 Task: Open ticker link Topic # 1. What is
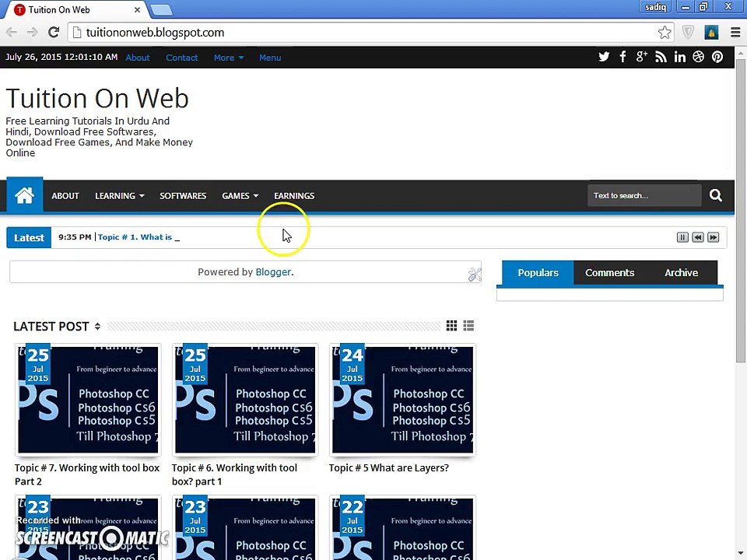pyautogui.click(x=135, y=237)
